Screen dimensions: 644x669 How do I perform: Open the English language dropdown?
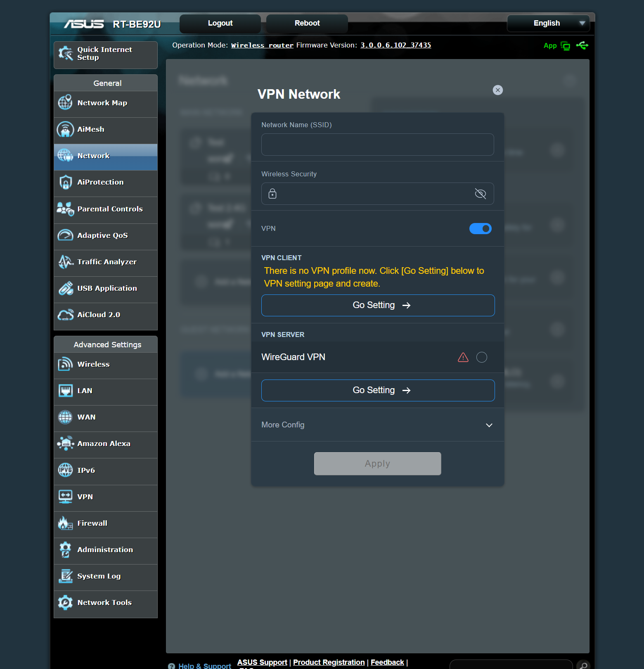pos(548,23)
